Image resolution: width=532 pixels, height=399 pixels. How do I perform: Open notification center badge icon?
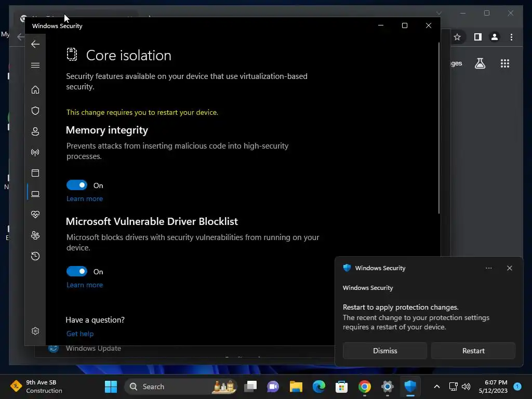click(x=517, y=387)
